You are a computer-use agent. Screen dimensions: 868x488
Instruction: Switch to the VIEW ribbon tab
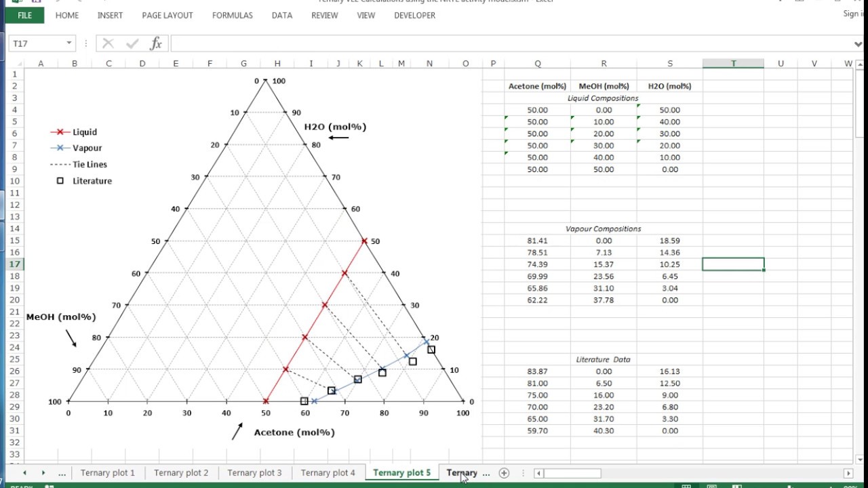click(x=366, y=15)
